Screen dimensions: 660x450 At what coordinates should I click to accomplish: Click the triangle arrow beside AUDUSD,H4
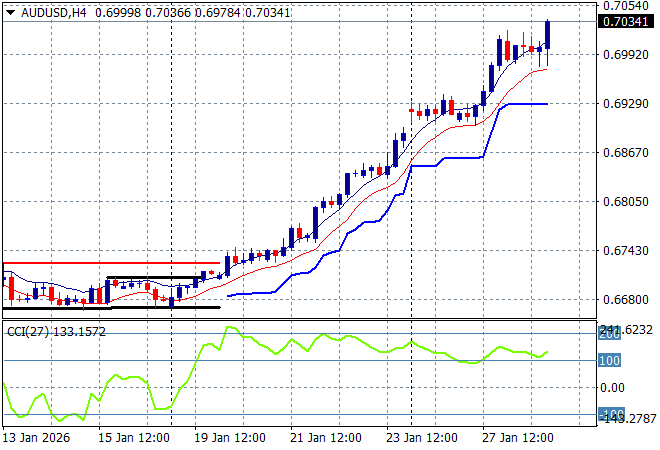[x=11, y=11]
